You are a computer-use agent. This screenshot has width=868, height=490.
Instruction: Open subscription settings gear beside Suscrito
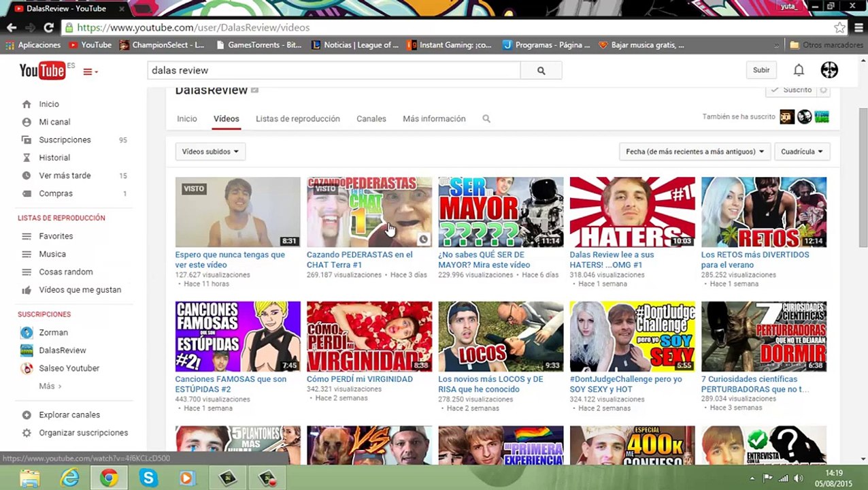click(x=823, y=91)
